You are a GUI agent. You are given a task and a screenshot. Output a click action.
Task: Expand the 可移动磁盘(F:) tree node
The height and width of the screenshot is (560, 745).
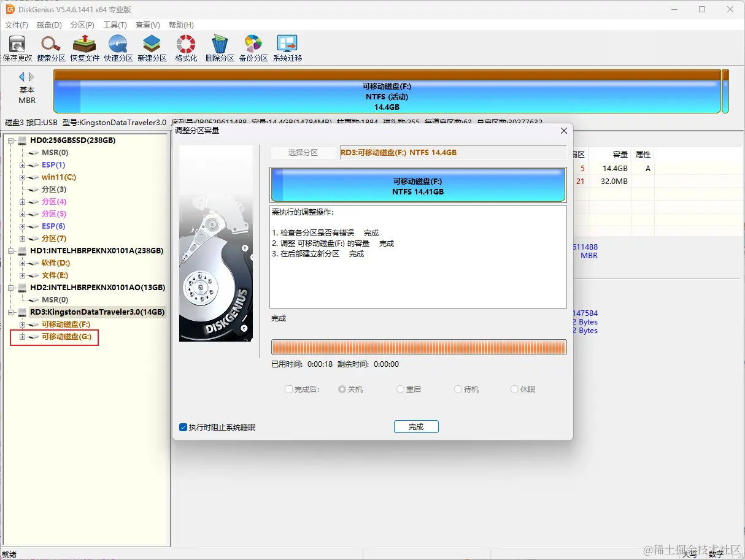(23, 324)
